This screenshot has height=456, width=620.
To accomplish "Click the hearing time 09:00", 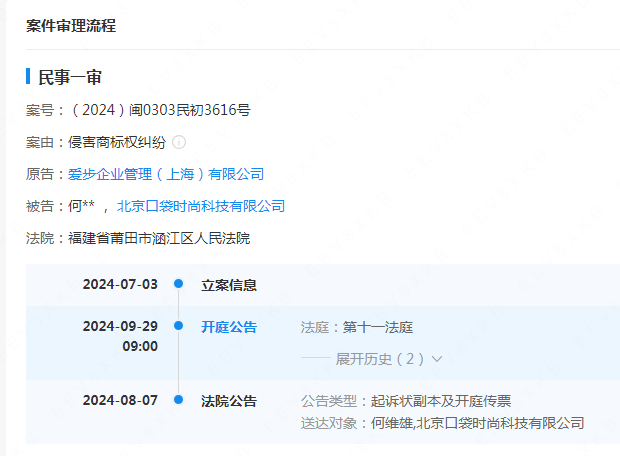I will [140, 346].
